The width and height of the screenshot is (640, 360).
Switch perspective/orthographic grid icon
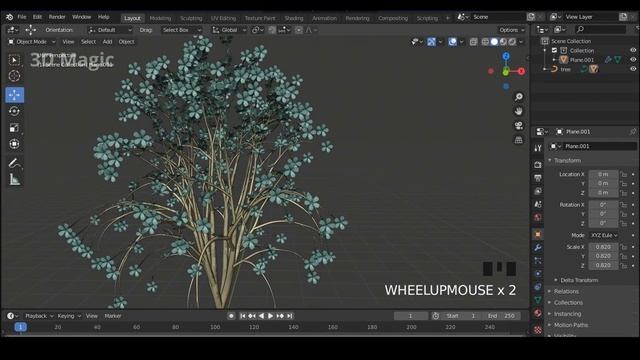coord(518,140)
